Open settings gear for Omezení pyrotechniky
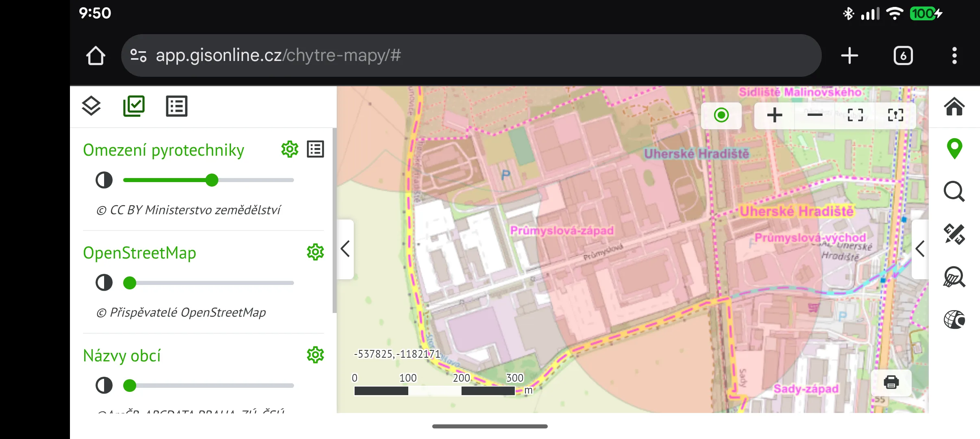Image resolution: width=980 pixels, height=439 pixels. pos(290,150)
